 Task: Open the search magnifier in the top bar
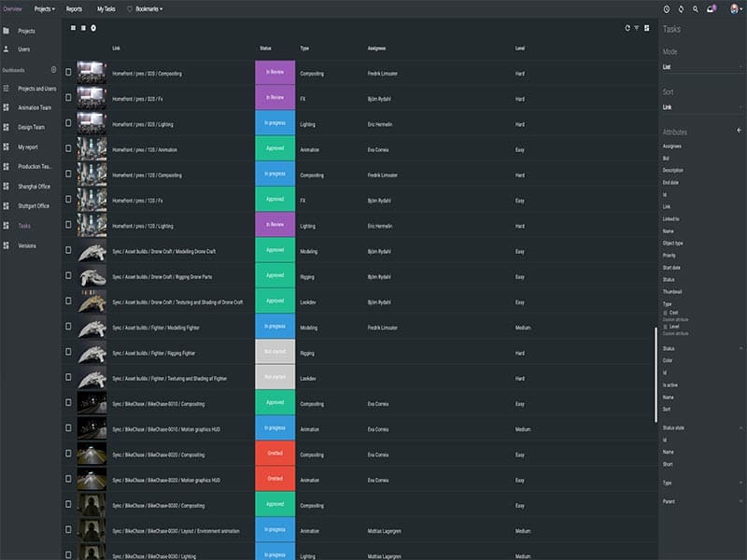point(695,8)
